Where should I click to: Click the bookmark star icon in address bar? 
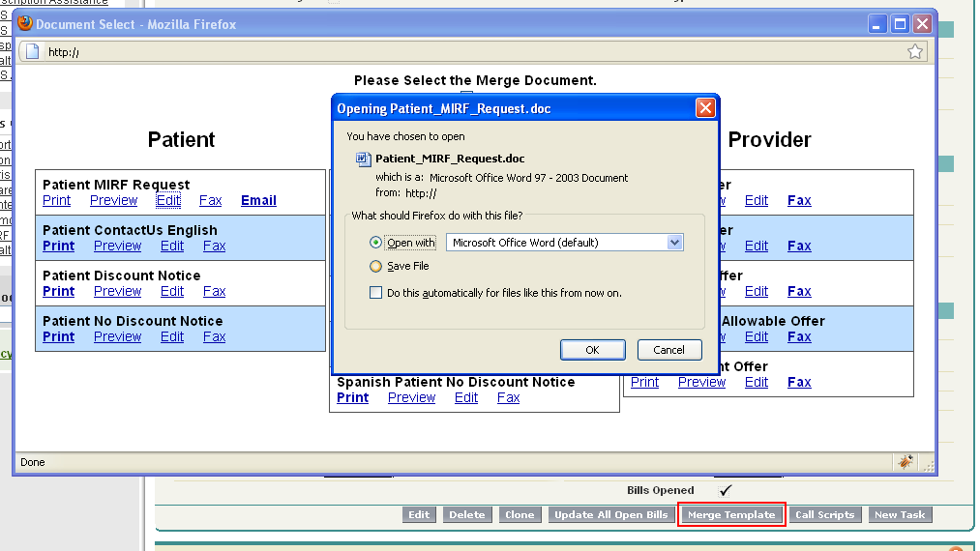915,52
